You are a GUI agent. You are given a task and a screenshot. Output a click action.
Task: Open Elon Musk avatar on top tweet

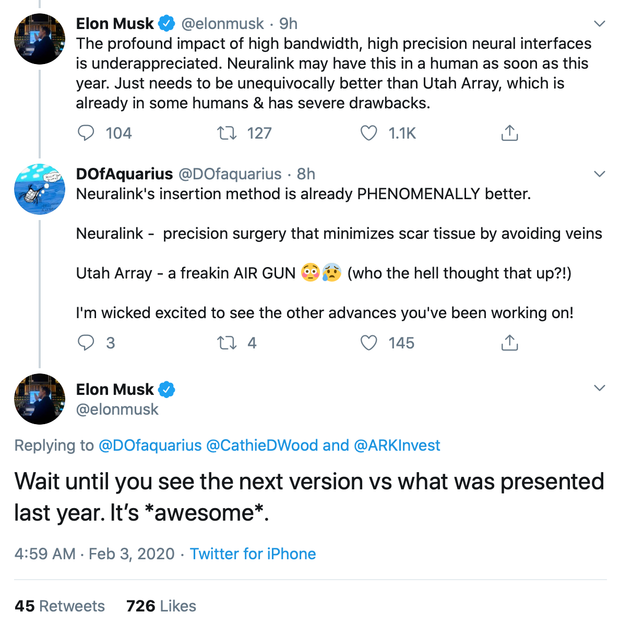[x=40, y=40]
